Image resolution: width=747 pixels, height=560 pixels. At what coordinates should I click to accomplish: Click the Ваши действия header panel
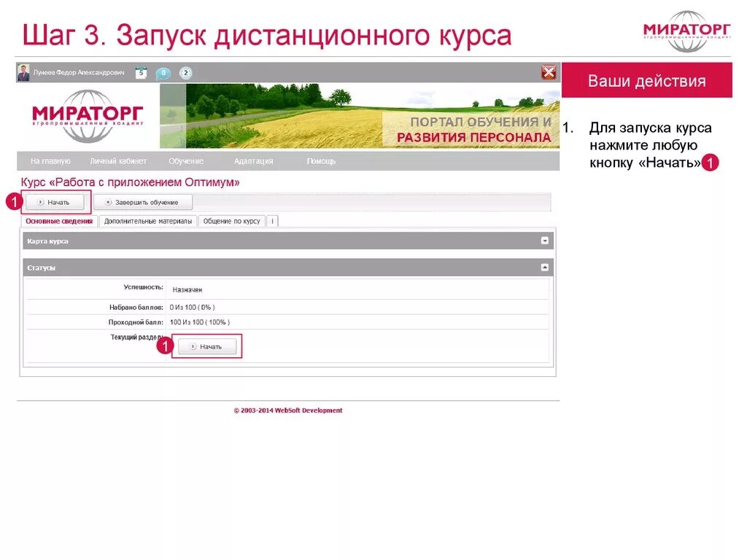(x=646, y=80)
